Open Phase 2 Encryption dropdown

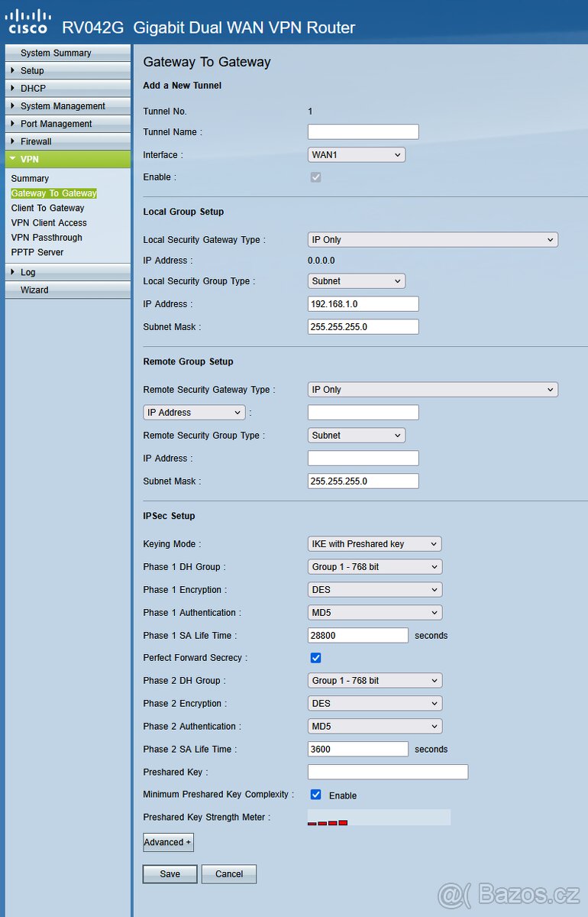(x=375, y=703)
